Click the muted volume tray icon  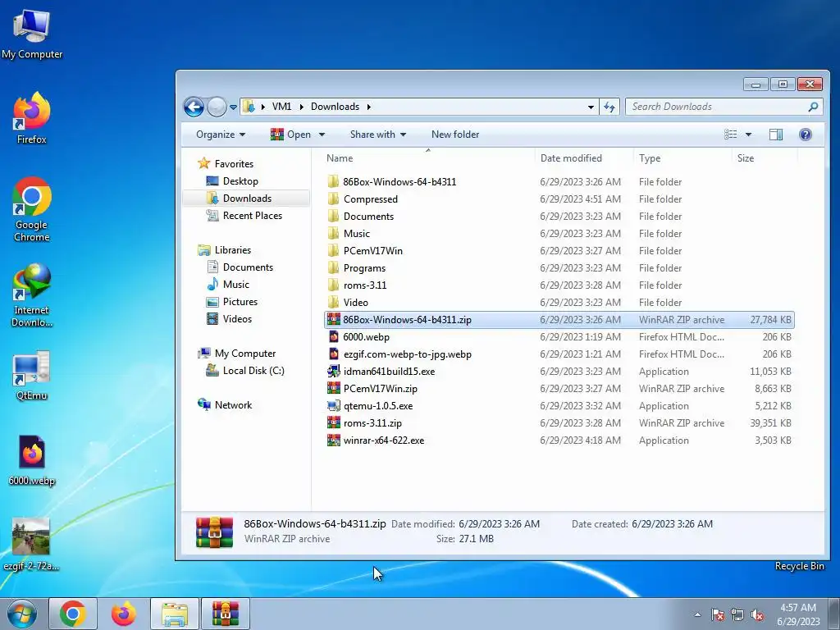[x=757, y=614]
